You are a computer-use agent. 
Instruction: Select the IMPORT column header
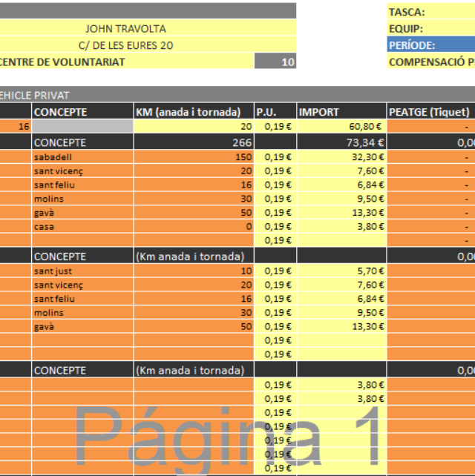click(x=341, y=112)
